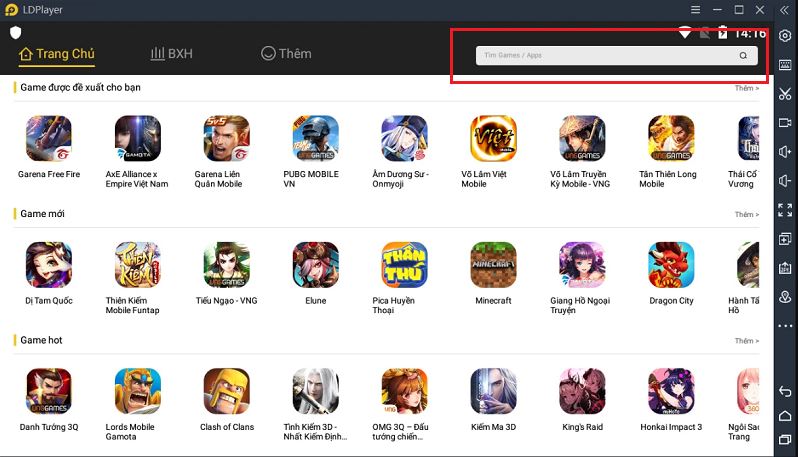The width and height of the screenshot is (798, 457).
Task: Open the partially visible Ngôi Sao game
Action: pos(748,391)
